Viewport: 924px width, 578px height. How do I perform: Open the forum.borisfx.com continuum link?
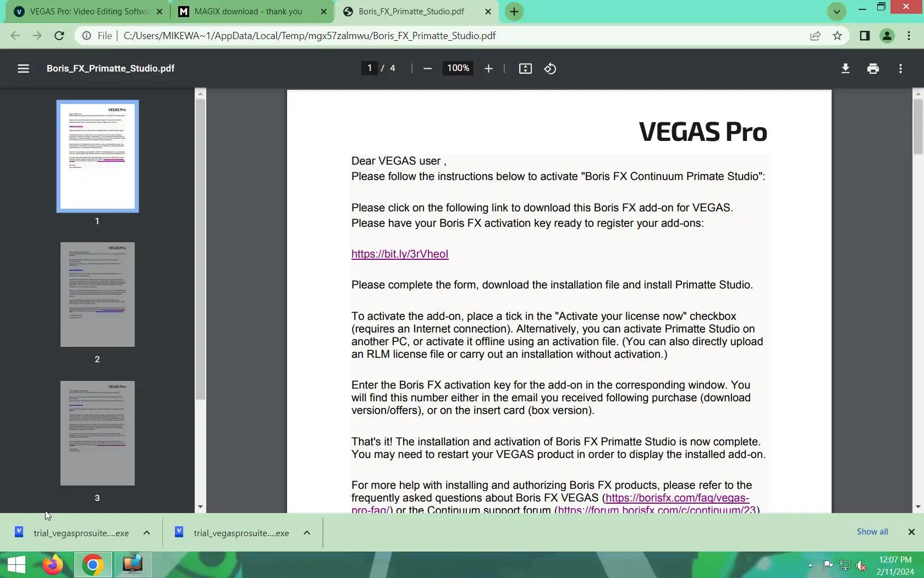point(657,510)
